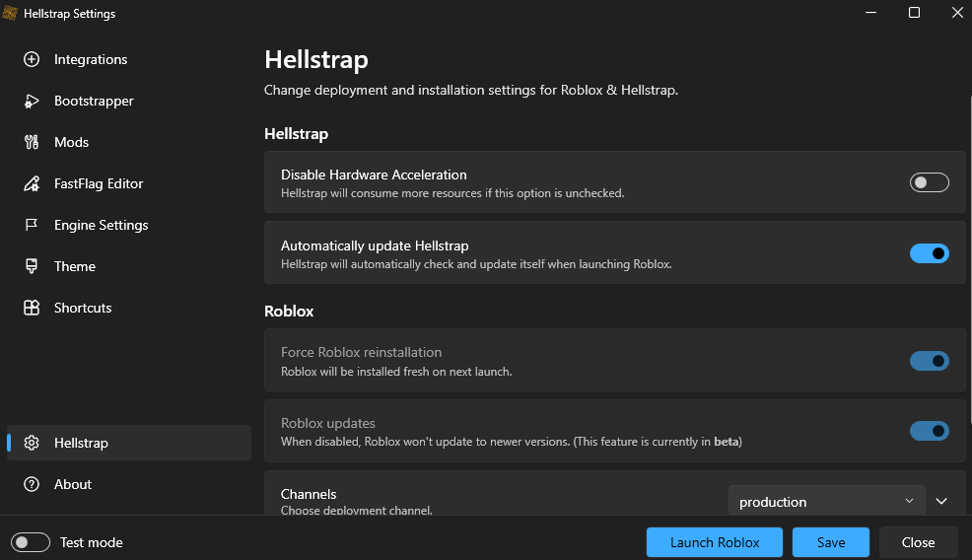
Task: Open the Shortcuts page
Action: [129, 308]
